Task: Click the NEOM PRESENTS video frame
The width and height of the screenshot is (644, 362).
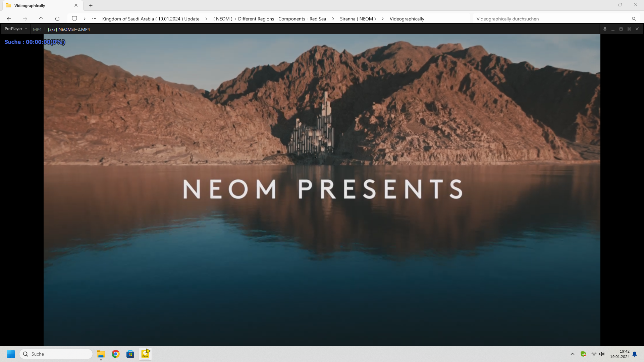Action: (322, 190)
